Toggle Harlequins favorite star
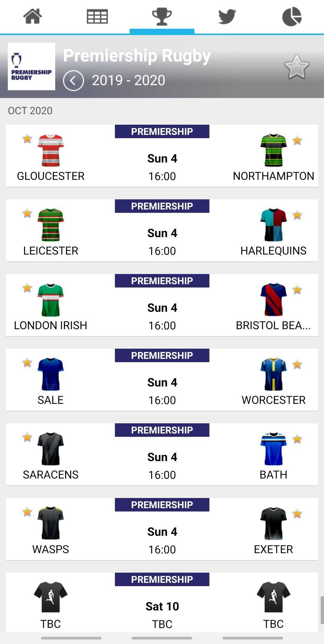324x644 pixels. click(297, 215)
